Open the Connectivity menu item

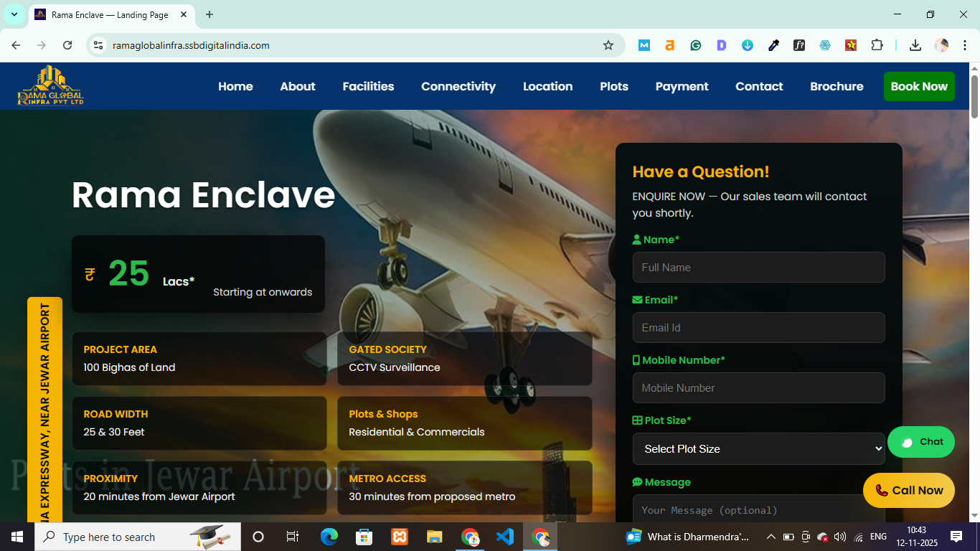tap(458, 86)
